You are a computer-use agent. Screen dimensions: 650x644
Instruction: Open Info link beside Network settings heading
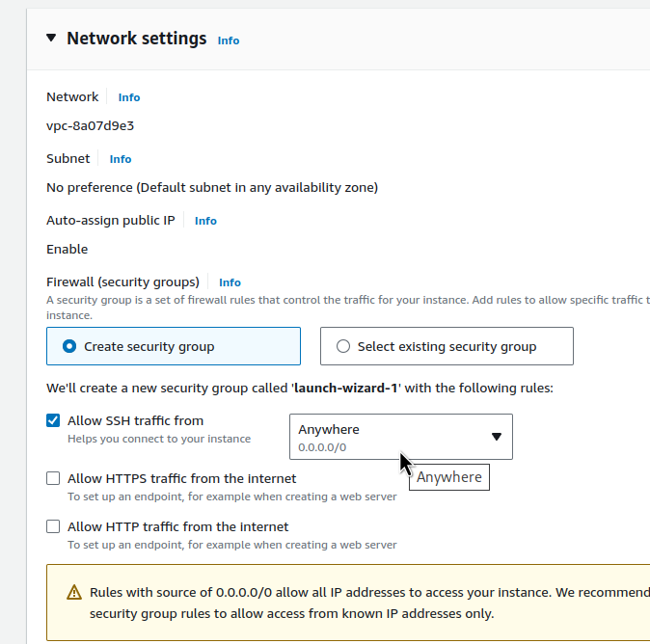[x=229, y=40]
